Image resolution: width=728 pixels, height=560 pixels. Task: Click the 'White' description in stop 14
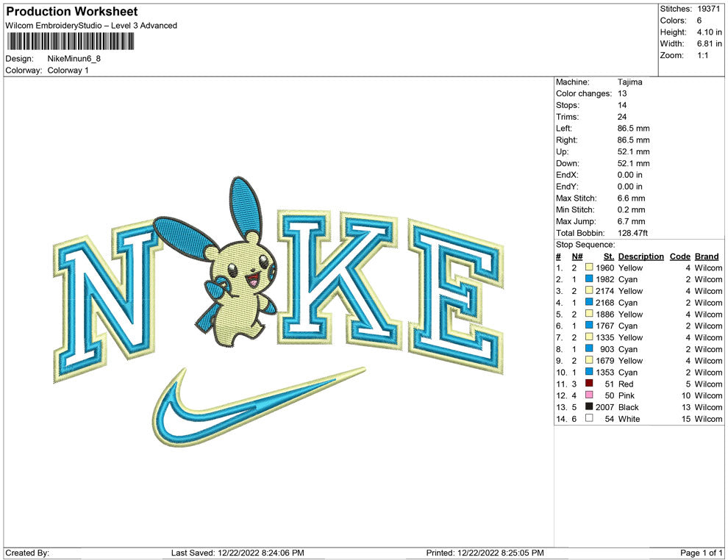coord(629,418)
